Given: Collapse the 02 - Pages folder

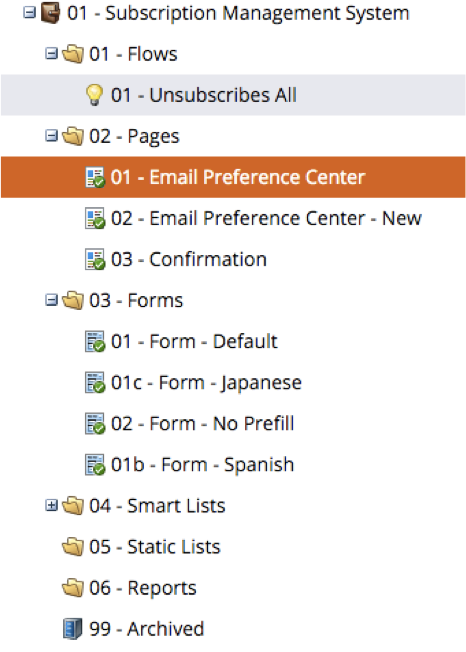Looking at the screenshot, I should coord(51,136).
